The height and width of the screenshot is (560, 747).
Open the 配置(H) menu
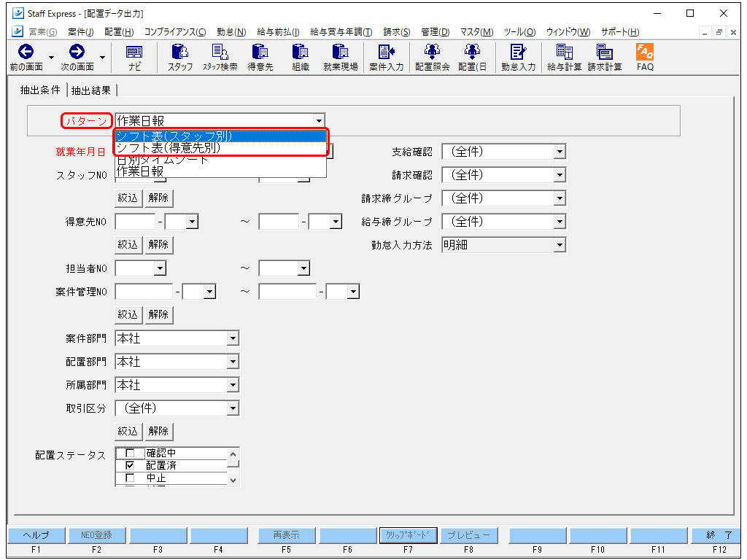click(x=119, y=32)
